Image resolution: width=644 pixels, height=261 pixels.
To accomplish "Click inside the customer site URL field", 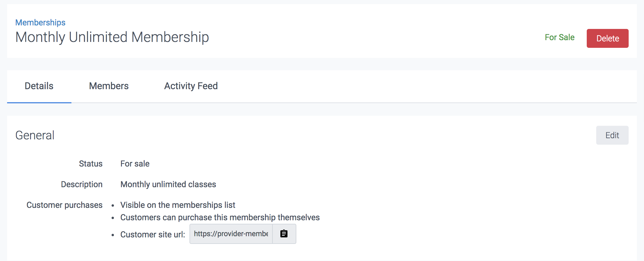I will 231,234.
